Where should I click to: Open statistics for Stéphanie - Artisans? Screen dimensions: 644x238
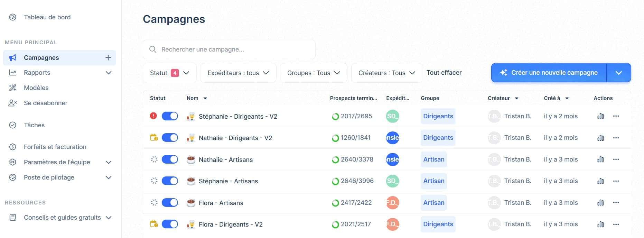[x=600, y=181]
